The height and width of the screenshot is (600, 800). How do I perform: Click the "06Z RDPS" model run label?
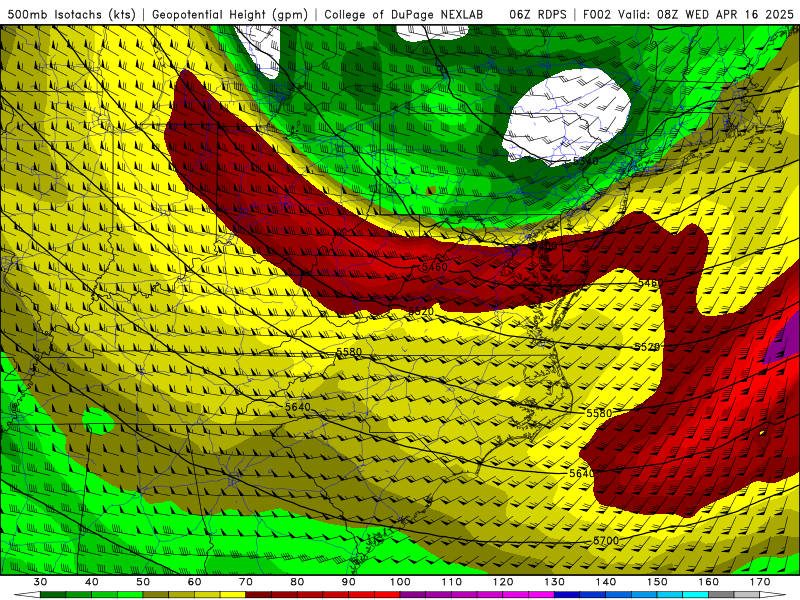[538, 15]
